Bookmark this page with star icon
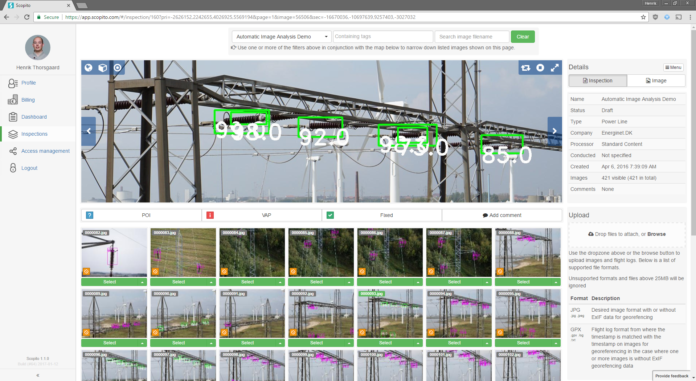 pyautogui.click(x=643, y=17)
